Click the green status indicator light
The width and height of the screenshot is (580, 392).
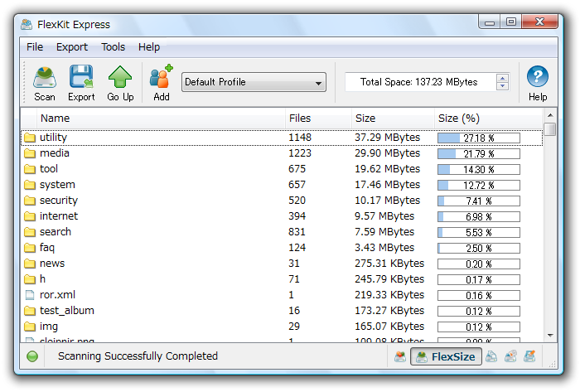(32, 356)
